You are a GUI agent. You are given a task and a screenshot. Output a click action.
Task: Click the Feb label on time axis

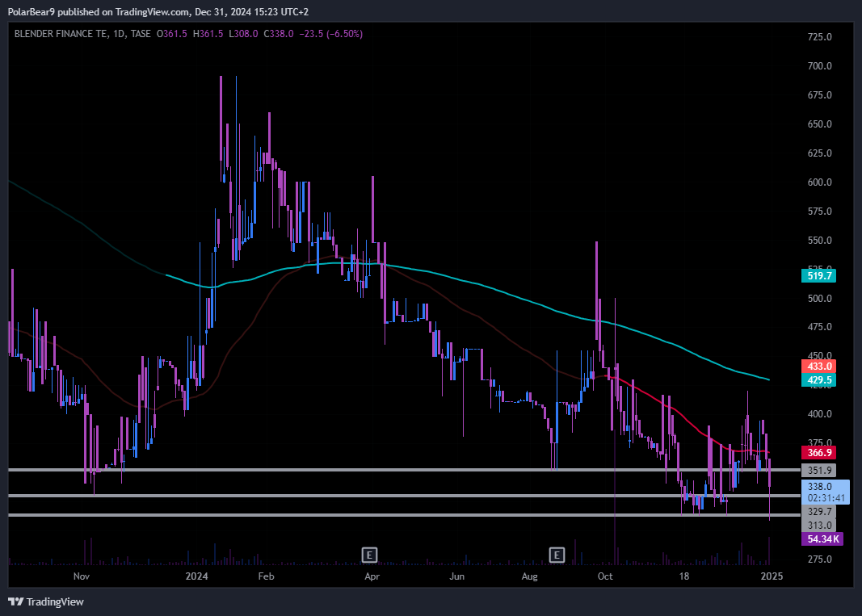(266, 576)
